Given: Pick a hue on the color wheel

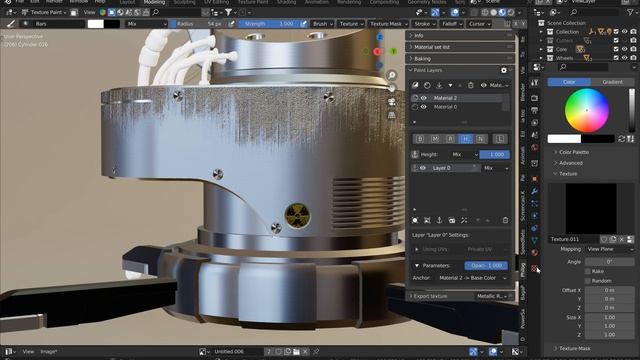Looking at the screenshot, I should [587, 110].
